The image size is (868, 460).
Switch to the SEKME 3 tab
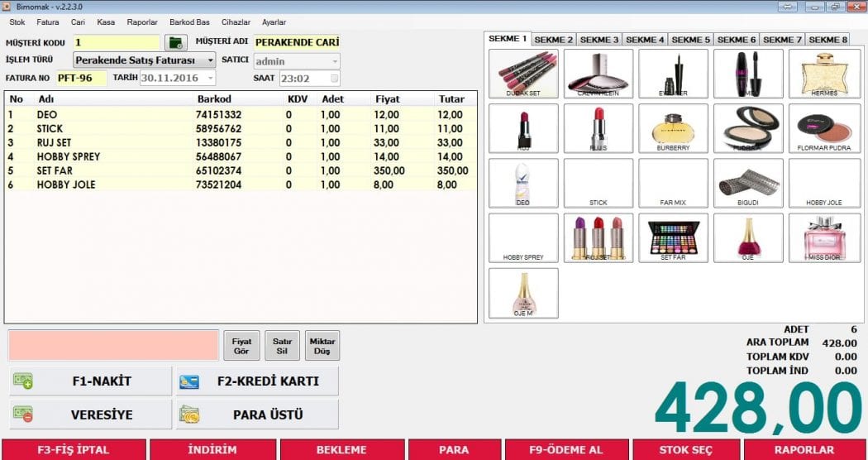pos(599,40)
